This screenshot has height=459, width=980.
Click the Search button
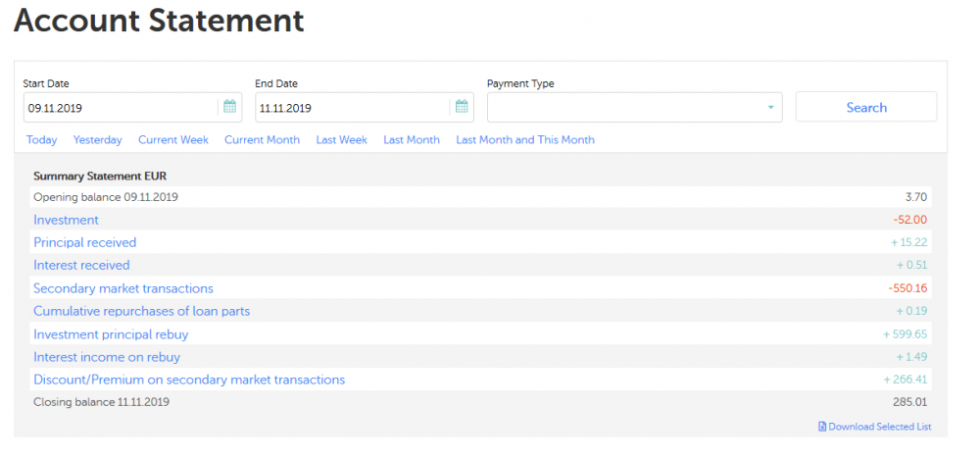(865, 107)
